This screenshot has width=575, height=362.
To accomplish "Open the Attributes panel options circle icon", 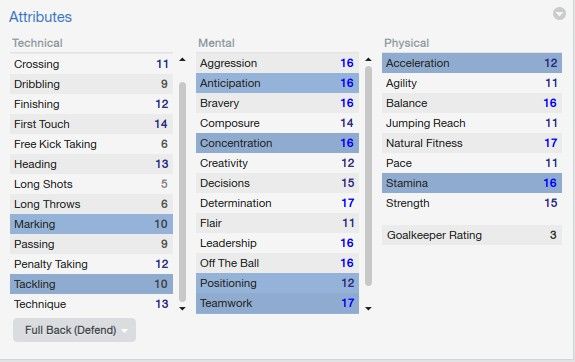I will (x=559, y=14).
